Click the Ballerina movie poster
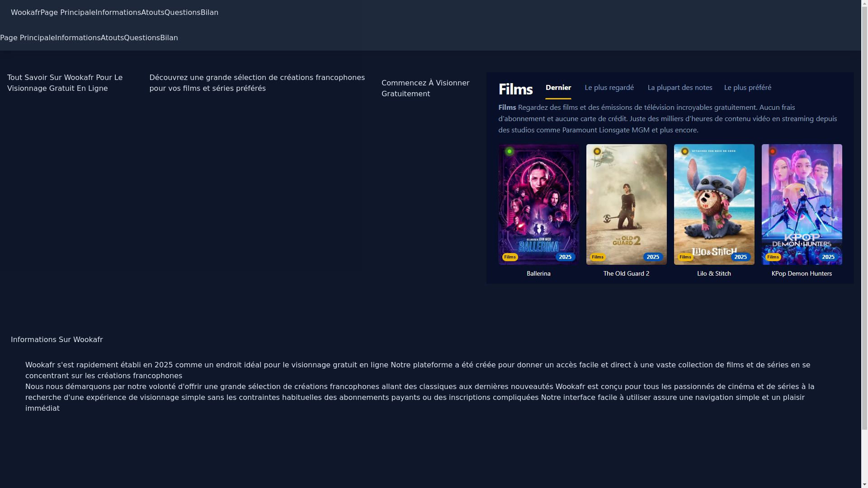Viewport: 868px width, 488px height. 539,204
